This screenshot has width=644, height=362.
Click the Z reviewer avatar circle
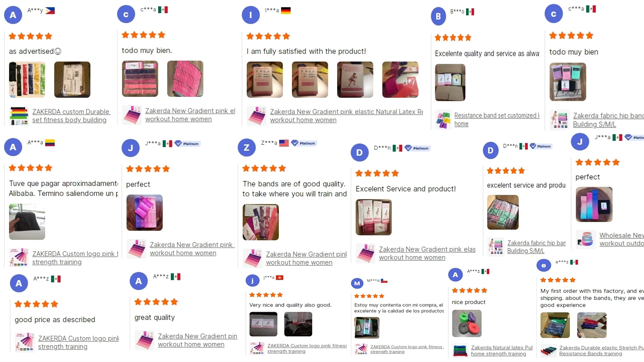pyautogui.click(x=247, y=148)
